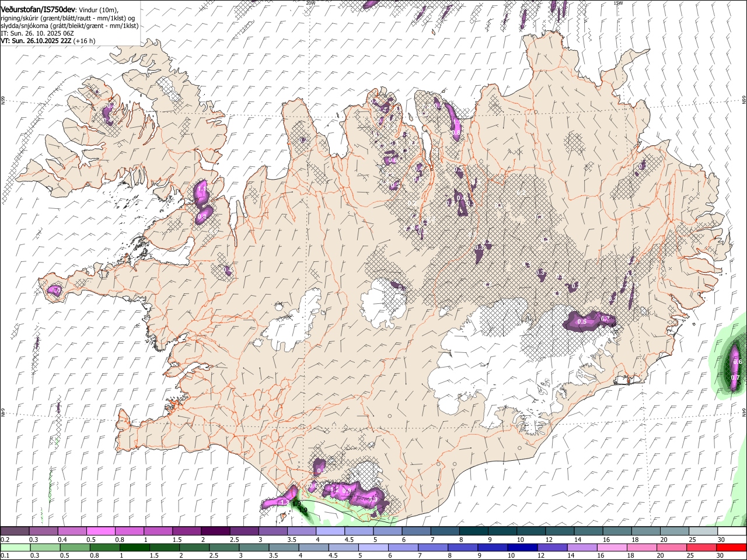Viewport: 747px width, 560px height.
Task: Select bottom legend pink swatch between 18 and 20
Action: click(641, 548)
